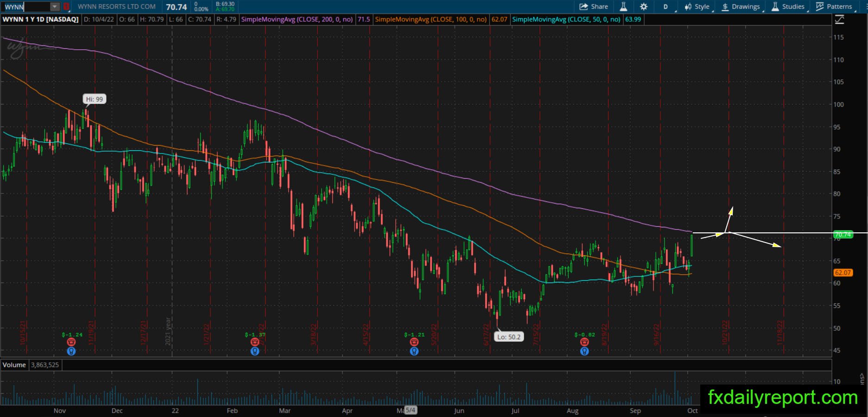Open the red symbol link selector
Image resolution: width=868 pixels, height=417 pixels.
[66, 7]
